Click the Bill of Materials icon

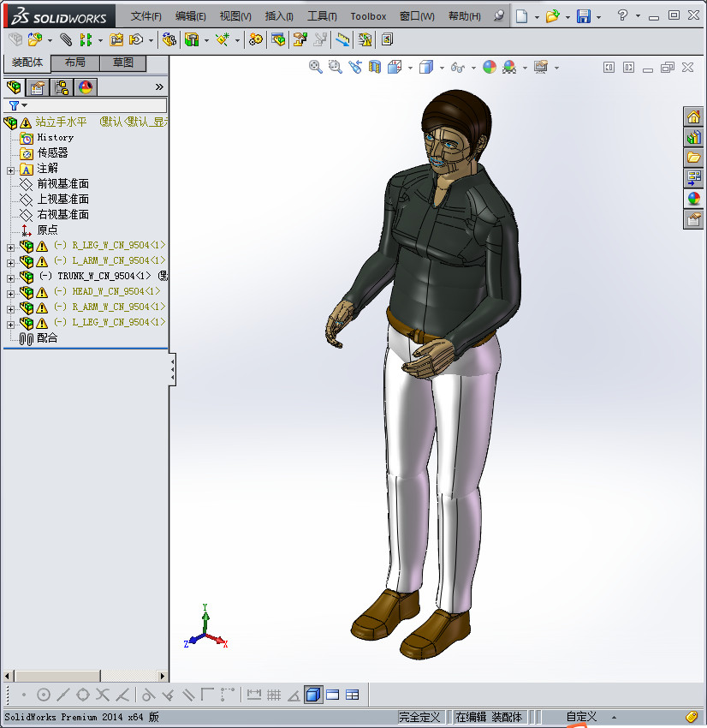click(278, 39)
